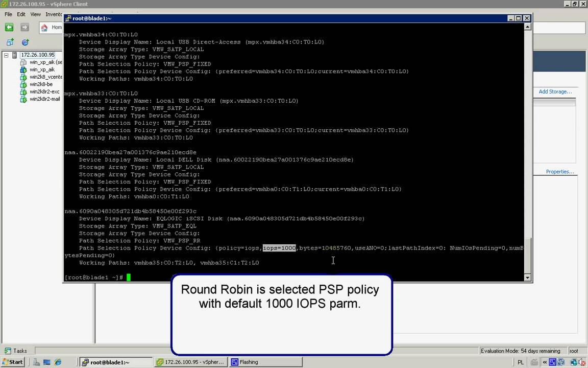Screen dimensions: 588x368
Task: Click the PuTTY icon in root@blade1 title bar
Action: point(68,18)
